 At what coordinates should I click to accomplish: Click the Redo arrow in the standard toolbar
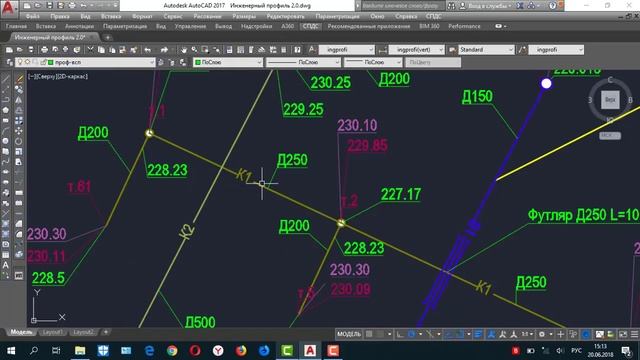pos(164,50)
